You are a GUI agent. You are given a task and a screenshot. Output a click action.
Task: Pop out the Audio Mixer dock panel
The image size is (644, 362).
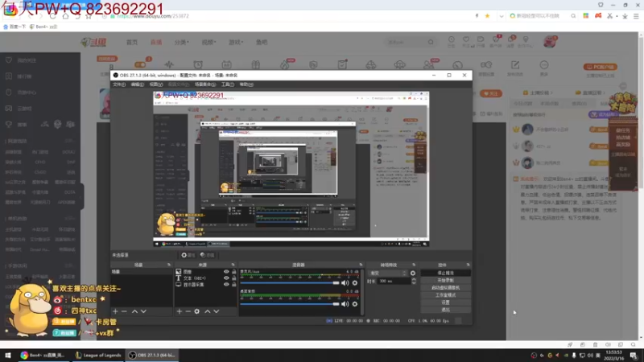[x=361, y=265]
